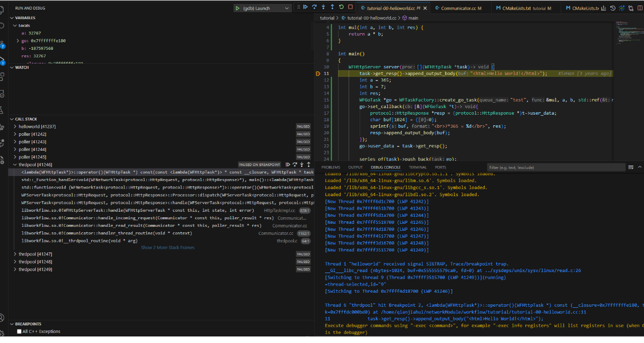Image resolution: width=644 pixels, height=343 pixels.
Task: Expand the poller [41244] thread
Action: [x=15, y=149]
